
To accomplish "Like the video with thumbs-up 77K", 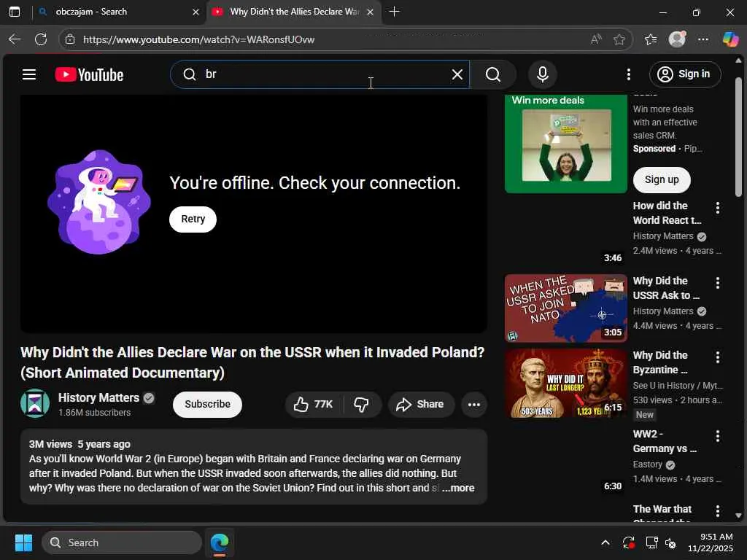I will pos(314,404).
